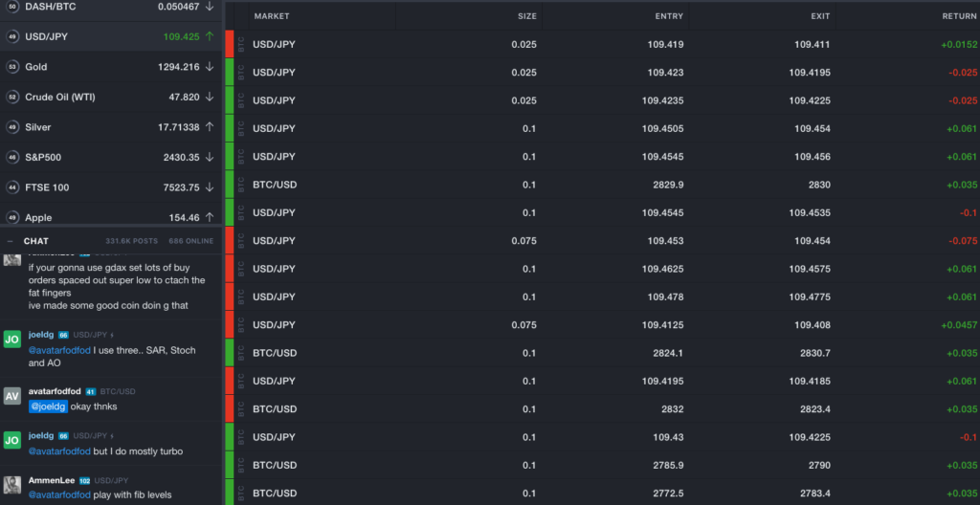This screenshot has width=980, height=505.
Task: Click the 52 badge beside Crude Oil (WTI)
Action: (x=11, y=97)
